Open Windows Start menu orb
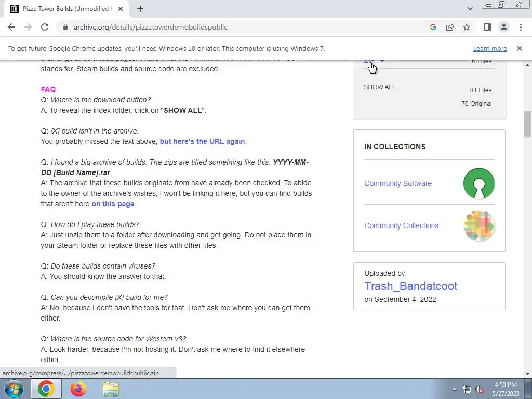532x399 pixels. pos(14,389)
